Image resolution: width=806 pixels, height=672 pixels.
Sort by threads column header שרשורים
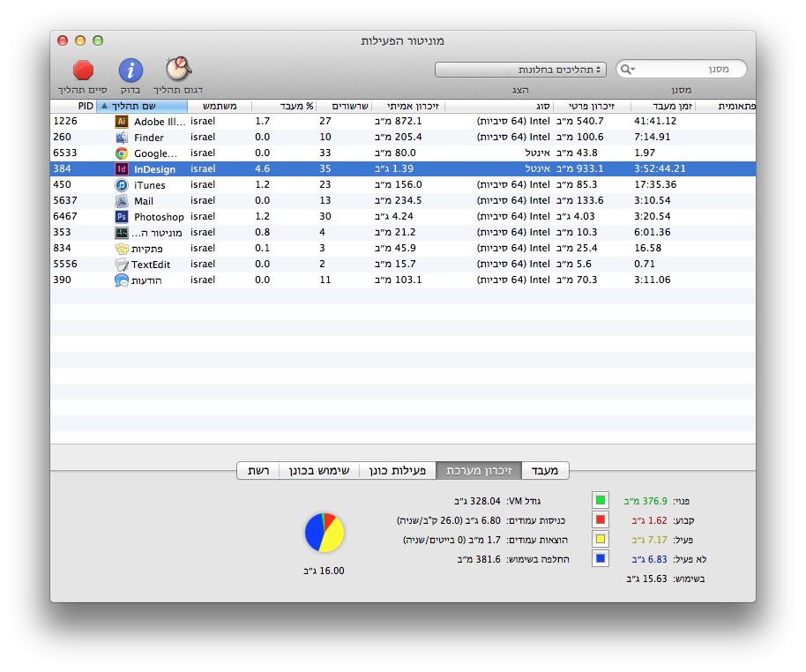pyautogui.click(x=344, y=106)
